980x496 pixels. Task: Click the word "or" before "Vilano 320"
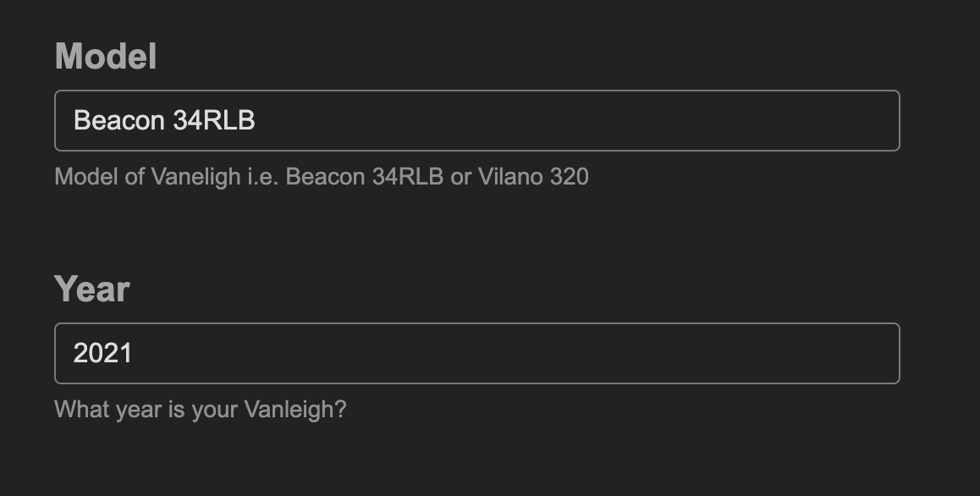[460, 177]
